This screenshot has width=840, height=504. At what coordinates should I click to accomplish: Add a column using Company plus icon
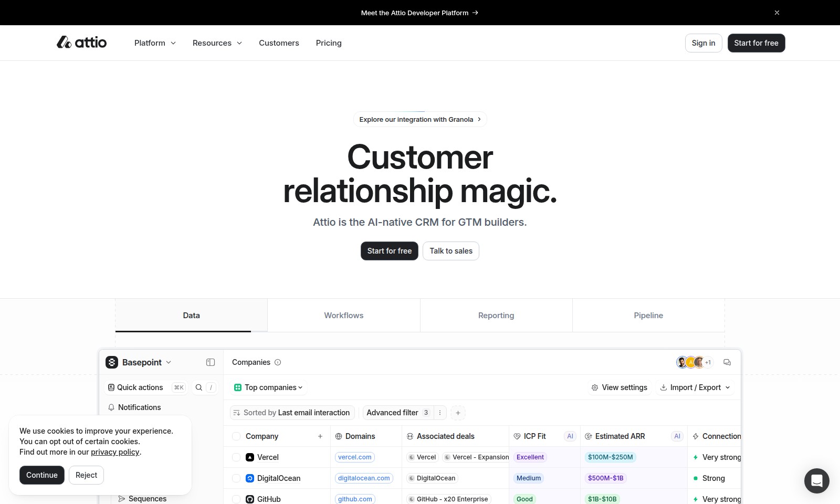(320, 436)
